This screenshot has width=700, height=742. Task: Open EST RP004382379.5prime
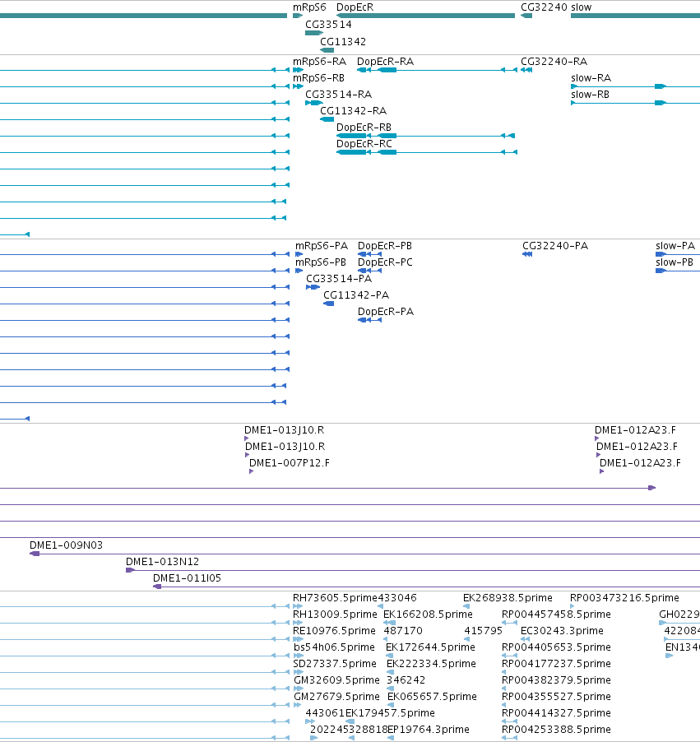point(556,680)
